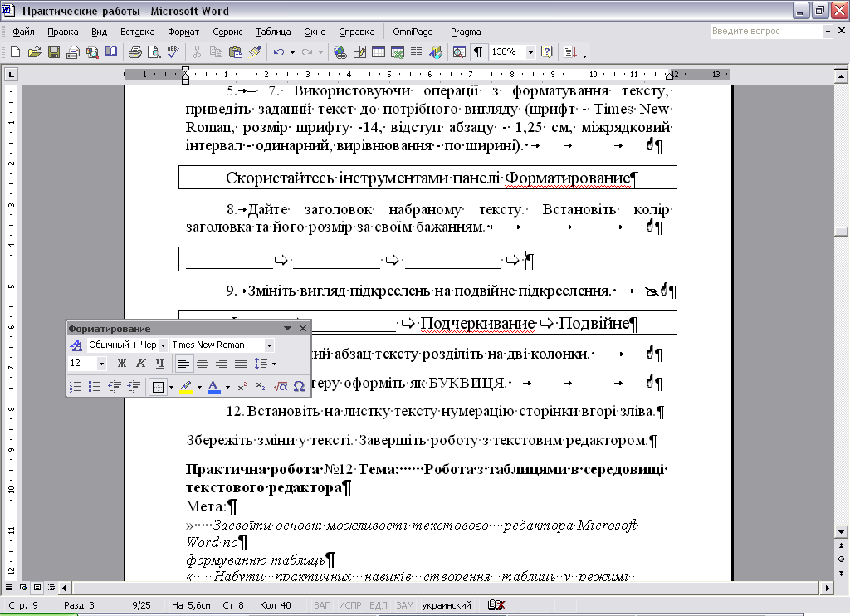Apply the yellow highlight color
The image size is (850, 616).
click(x=186, y=387)
